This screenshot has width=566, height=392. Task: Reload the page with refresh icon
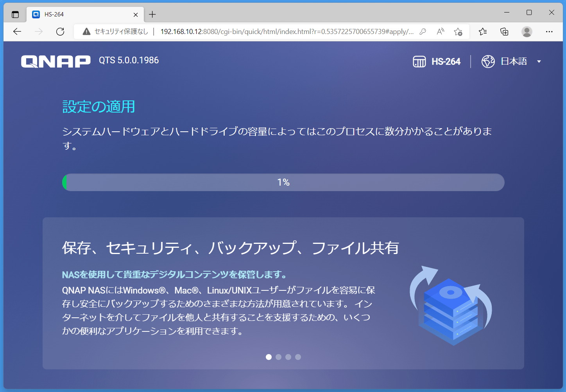coord(60,32)
